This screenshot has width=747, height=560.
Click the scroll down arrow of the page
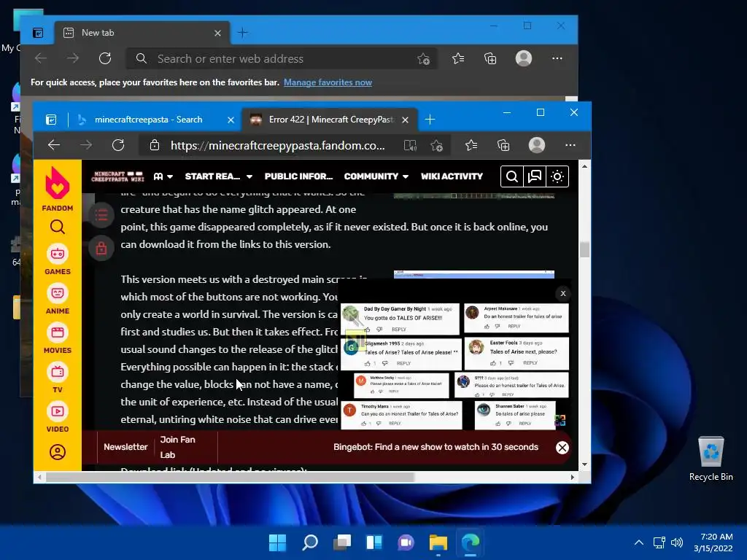click(x=584, y=464)
